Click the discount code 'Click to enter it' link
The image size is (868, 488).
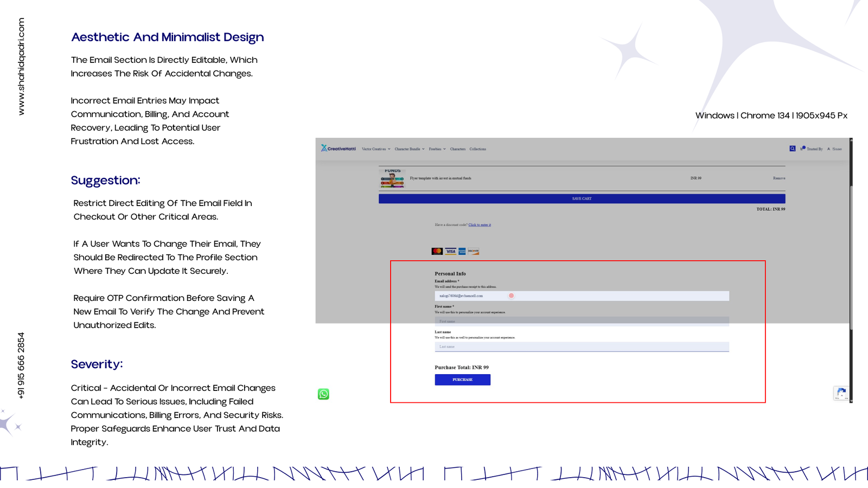[480, 225]
